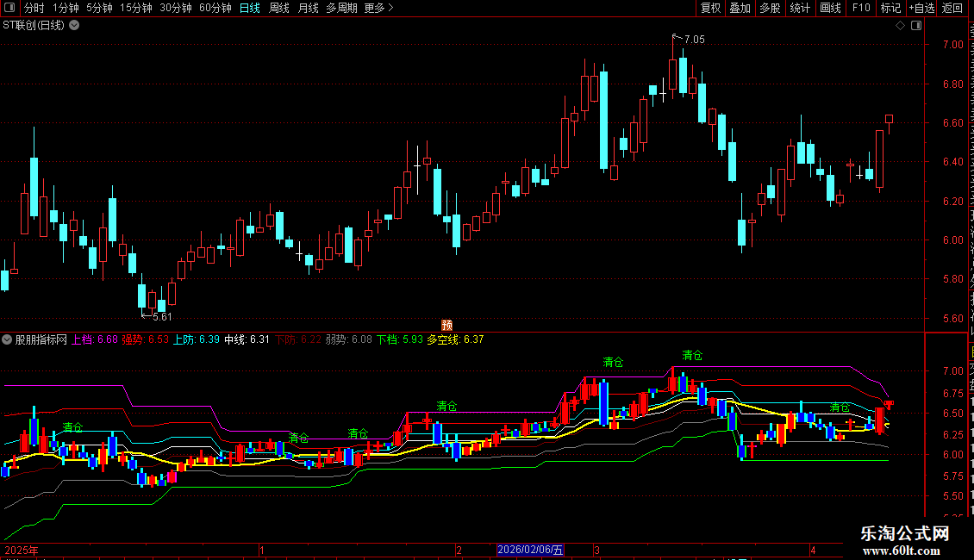Select the 30分钟 period

click(x=176, y=8)
